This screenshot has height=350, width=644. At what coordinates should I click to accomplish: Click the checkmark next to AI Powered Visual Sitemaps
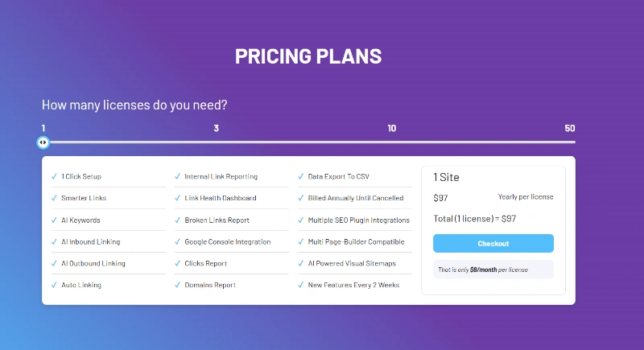click(x=300, y=263)
